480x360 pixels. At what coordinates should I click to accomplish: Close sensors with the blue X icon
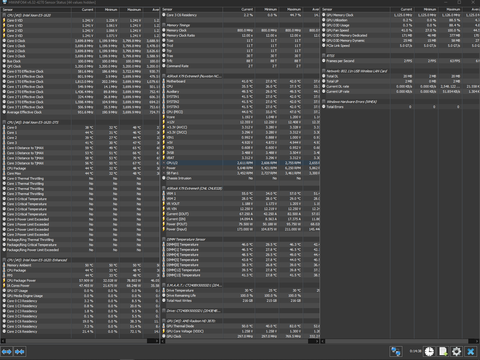[470, 351]
